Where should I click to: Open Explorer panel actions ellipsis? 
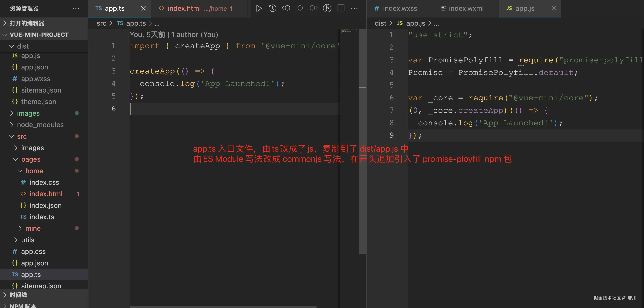76,8
